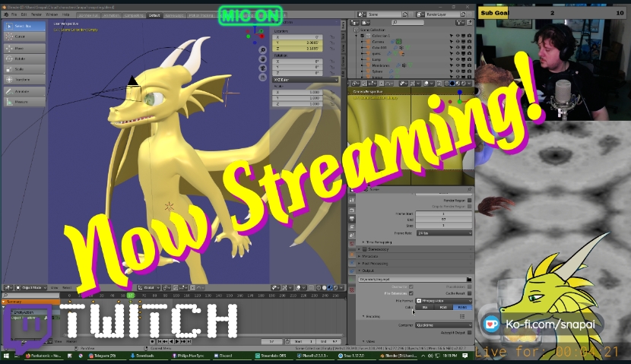Open the Window menu

click(52, 14)
